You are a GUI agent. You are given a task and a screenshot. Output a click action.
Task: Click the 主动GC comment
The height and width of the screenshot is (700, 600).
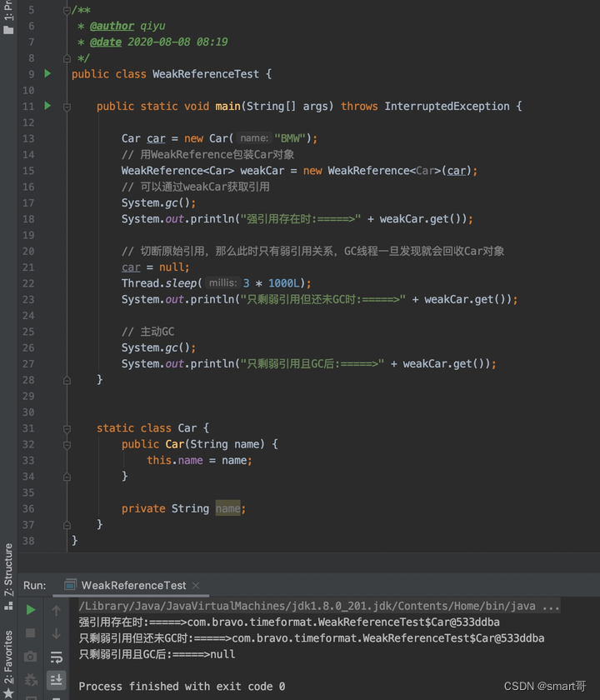coord(147,332)
